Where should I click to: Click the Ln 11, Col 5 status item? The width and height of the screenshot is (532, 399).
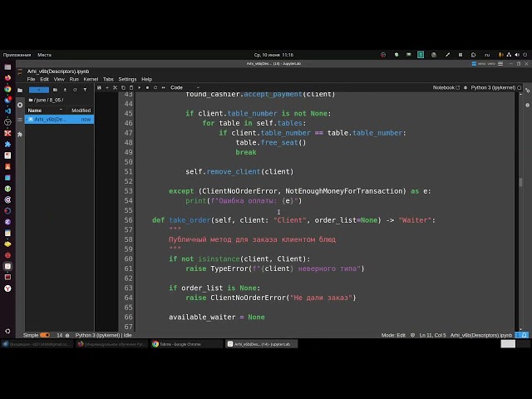point(432,335)
